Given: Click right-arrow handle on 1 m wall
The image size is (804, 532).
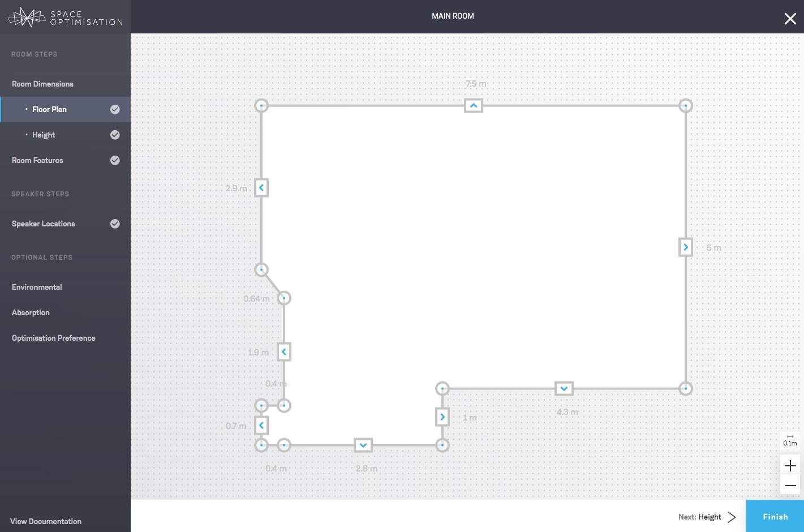Looking at the screenshot, I should 442,417.
